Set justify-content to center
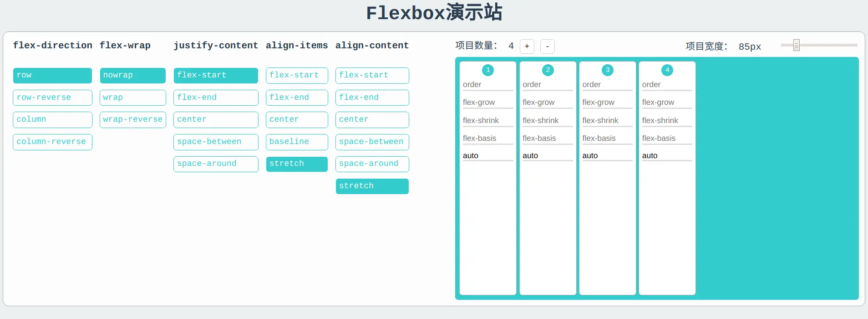 click(x=216, y=120)
